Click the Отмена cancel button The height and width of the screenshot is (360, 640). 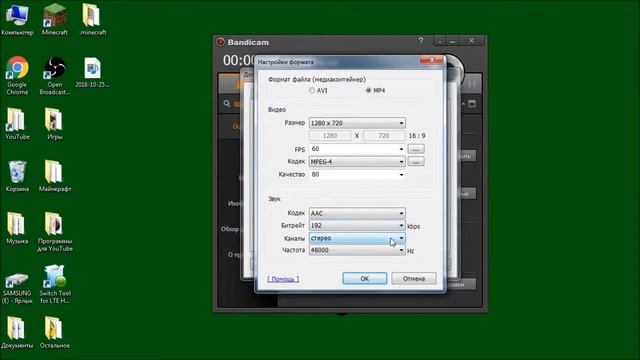pos(414,278)
